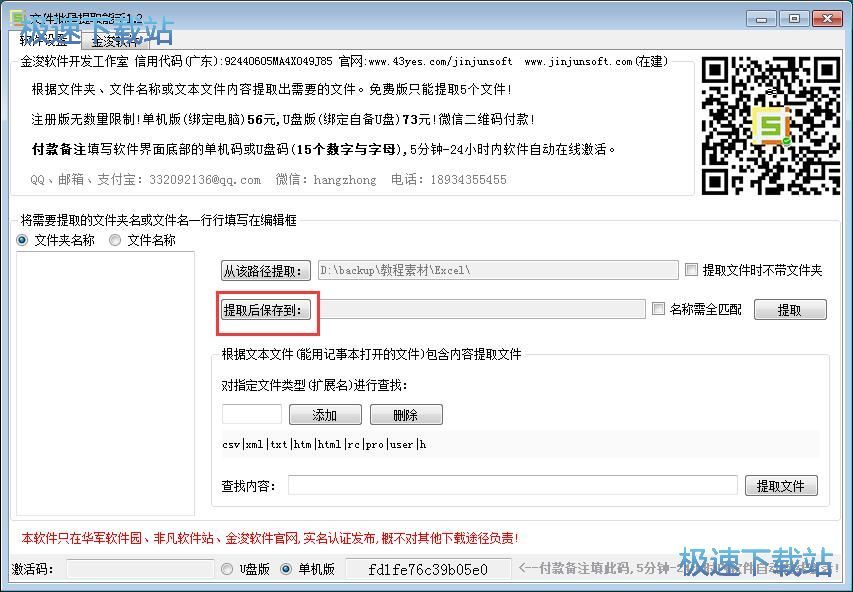The width and height of the screenshot is (853, 592).
Task: Click the app icon in title bar
Action: [x=17, y=17]
